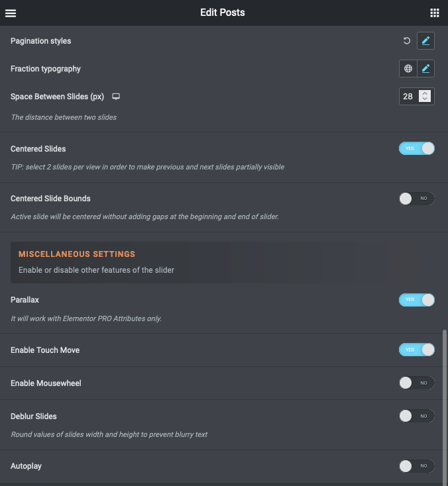This screenshot has height=486, width=448.
Task: Open the widgets grid panel
Action: pyautogui.click(x=435, y=13)
